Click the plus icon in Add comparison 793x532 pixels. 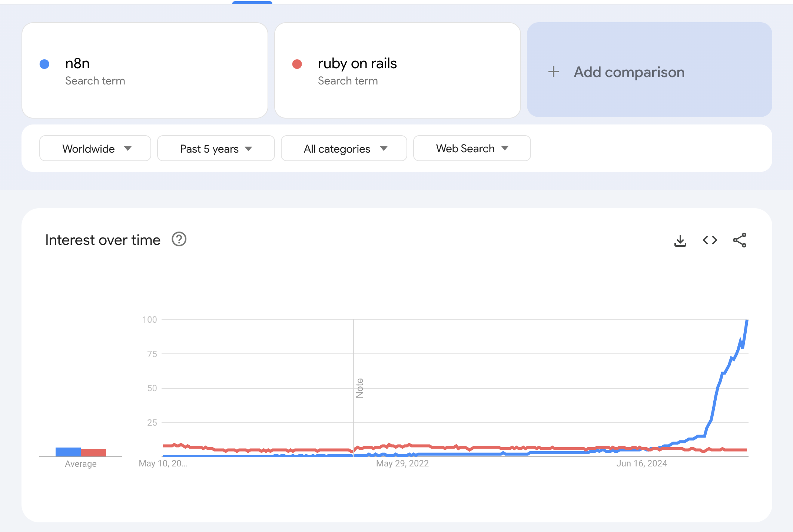tap(554, 72)
